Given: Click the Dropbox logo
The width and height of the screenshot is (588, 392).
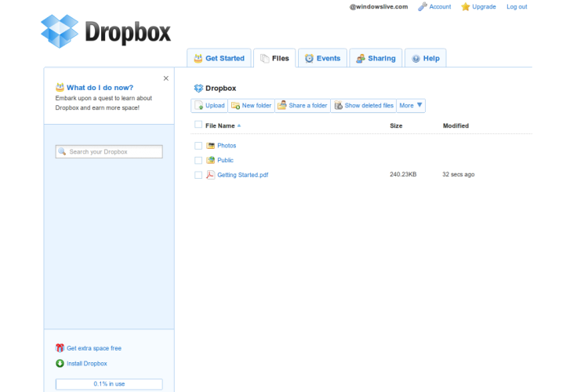Looking at the screenshot, I should 106,31.
